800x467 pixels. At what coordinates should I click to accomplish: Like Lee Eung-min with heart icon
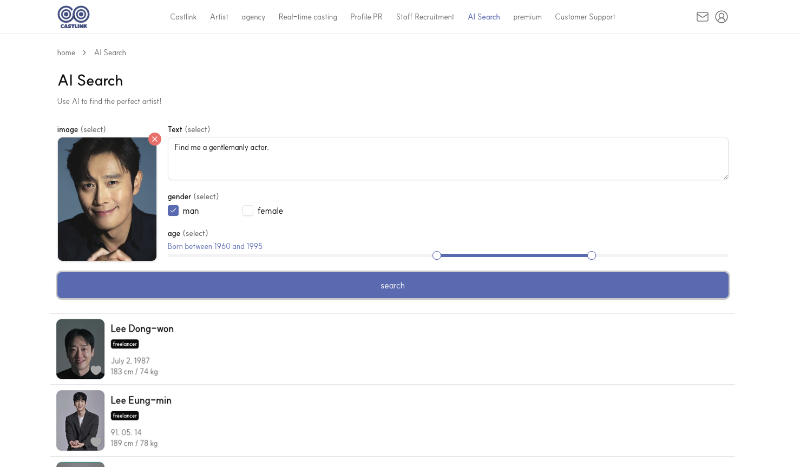pos(96,441)
